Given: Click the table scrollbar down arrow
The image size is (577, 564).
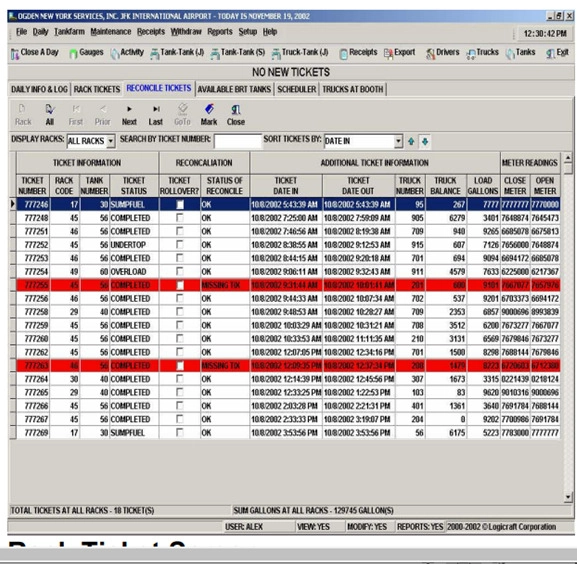Looking at the screenshot, I should (x=568, y=497).
